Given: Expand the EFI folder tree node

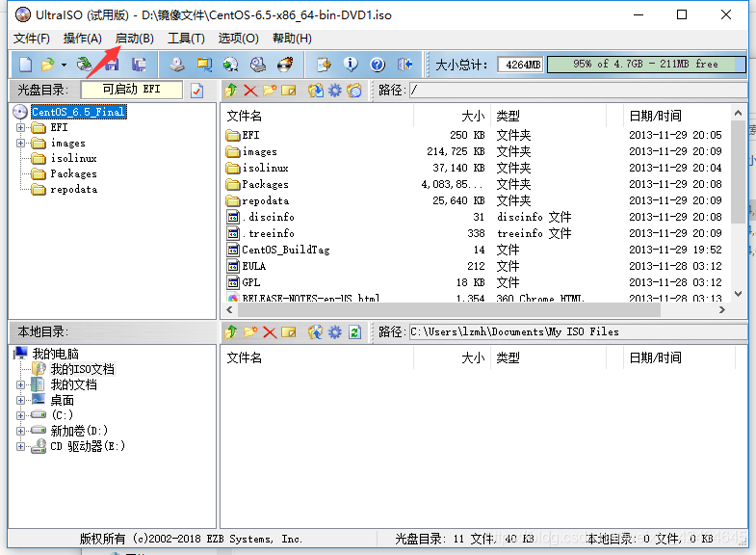Looking at the screenshot, I should point(20,128).
